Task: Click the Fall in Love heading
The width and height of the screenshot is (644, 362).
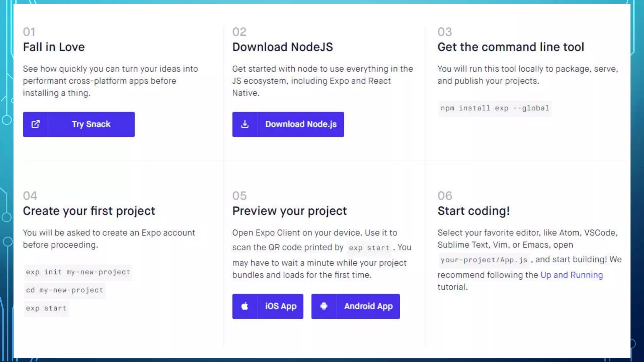Action: (54, 47)
